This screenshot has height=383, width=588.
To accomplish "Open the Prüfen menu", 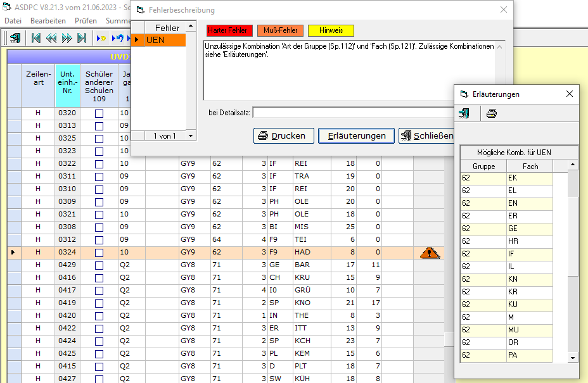I will tap(86, 21).
